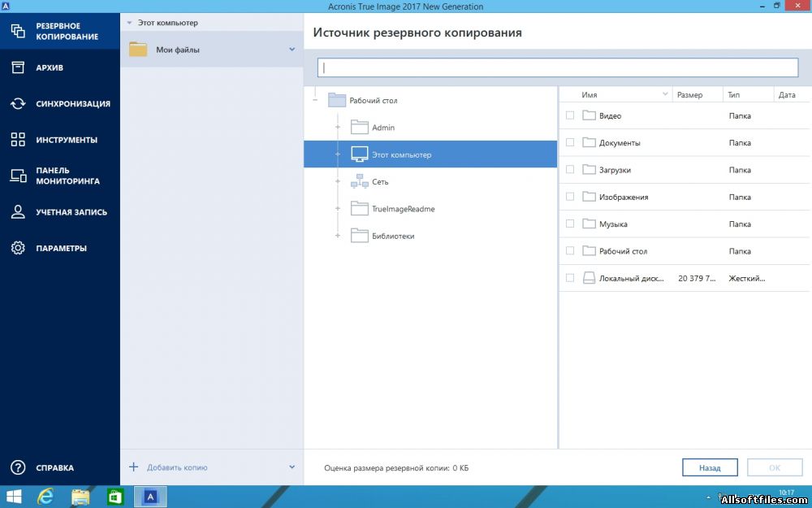Check the Видео folder checkbox
Image resolution: width=812 pixels, height=508 pixels.
[x=570, y=115]
